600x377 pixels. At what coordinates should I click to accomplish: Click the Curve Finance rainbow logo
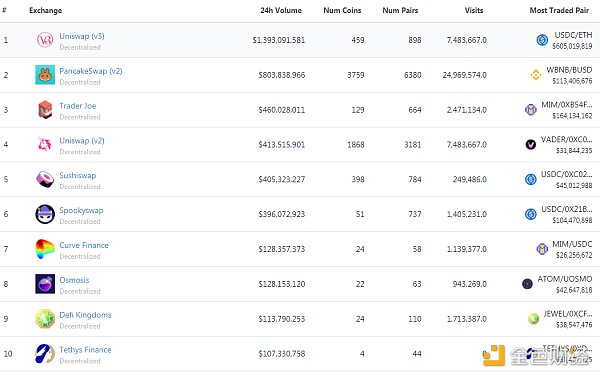(x=45, y=249)
